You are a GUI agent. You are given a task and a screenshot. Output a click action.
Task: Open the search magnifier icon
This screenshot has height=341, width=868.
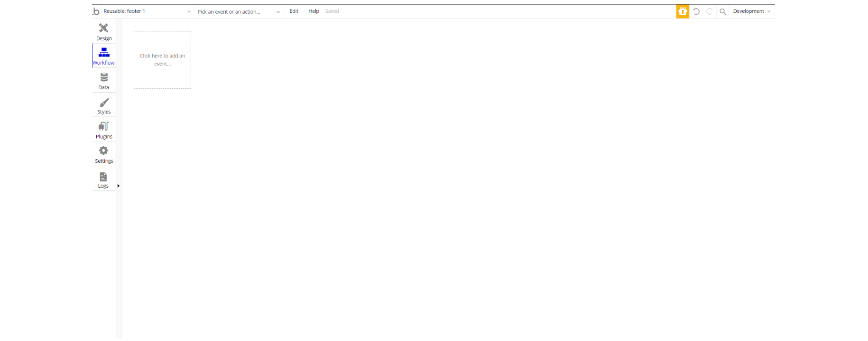click(x=723, y=11)
